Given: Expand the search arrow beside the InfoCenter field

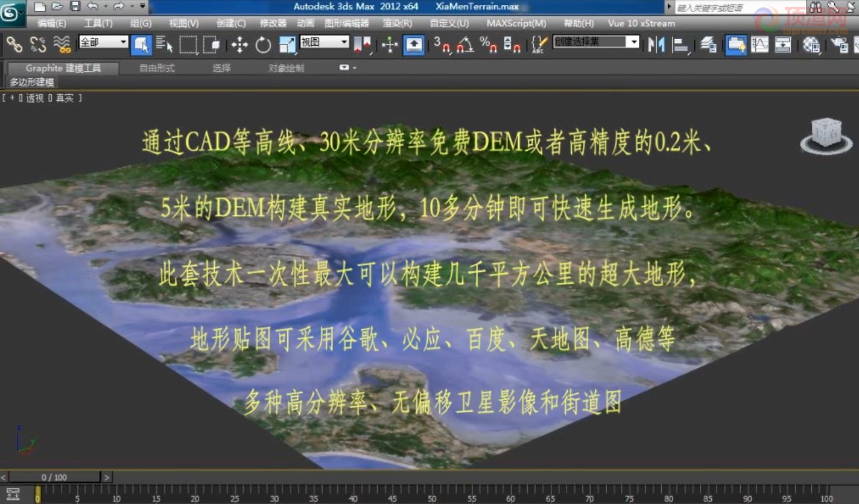Looking at the screenshot, I should pyautogui.click(x=669, y=7).
